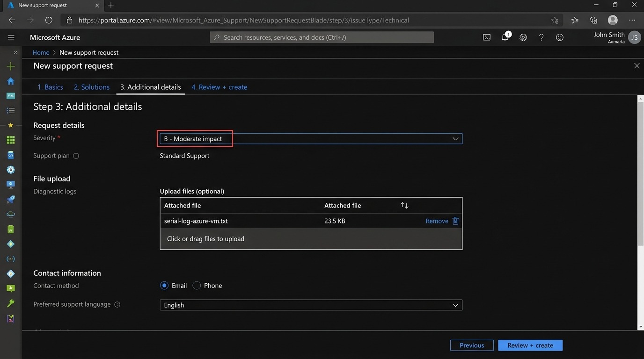Close the New support request blade
The height and width of the screenshot is (359, 644).
(x=637, y=66)
